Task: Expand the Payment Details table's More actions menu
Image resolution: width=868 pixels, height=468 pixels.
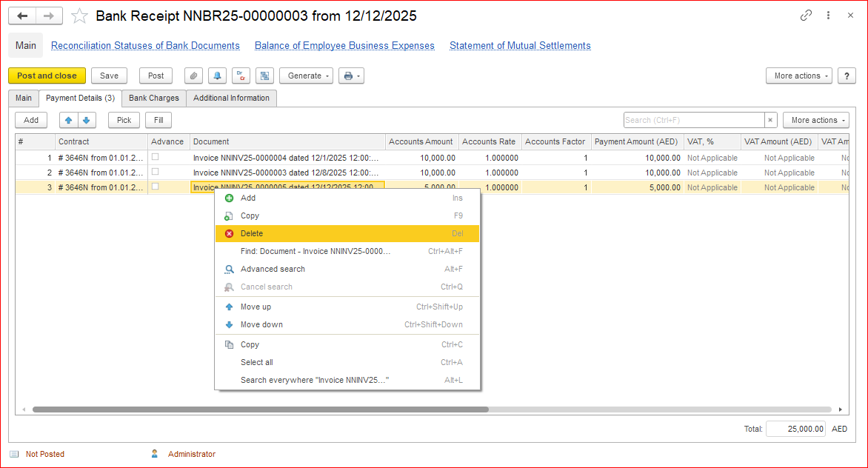Action: (816, 120)
